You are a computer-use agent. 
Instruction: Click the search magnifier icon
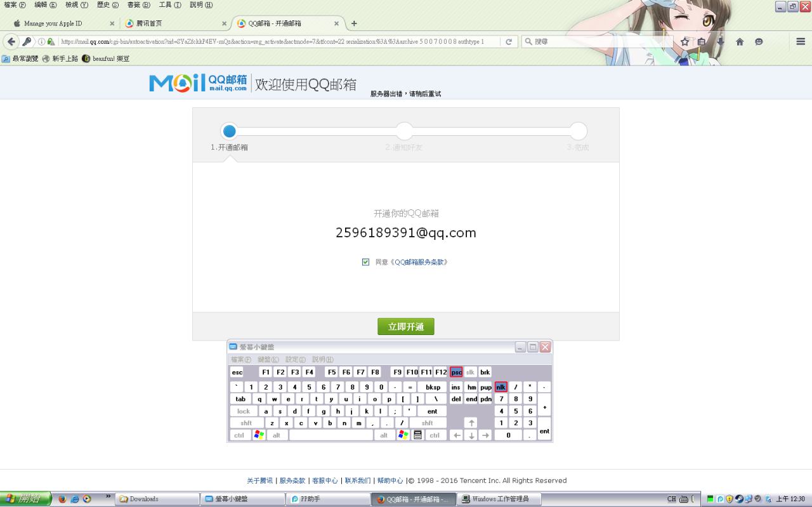(x=528, y=42)
